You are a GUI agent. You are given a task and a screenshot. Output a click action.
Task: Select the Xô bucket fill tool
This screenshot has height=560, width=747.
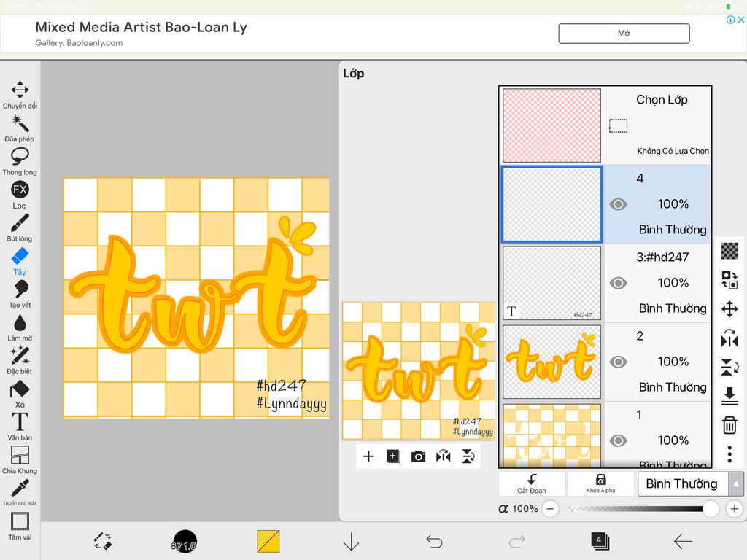pos(20,394)
